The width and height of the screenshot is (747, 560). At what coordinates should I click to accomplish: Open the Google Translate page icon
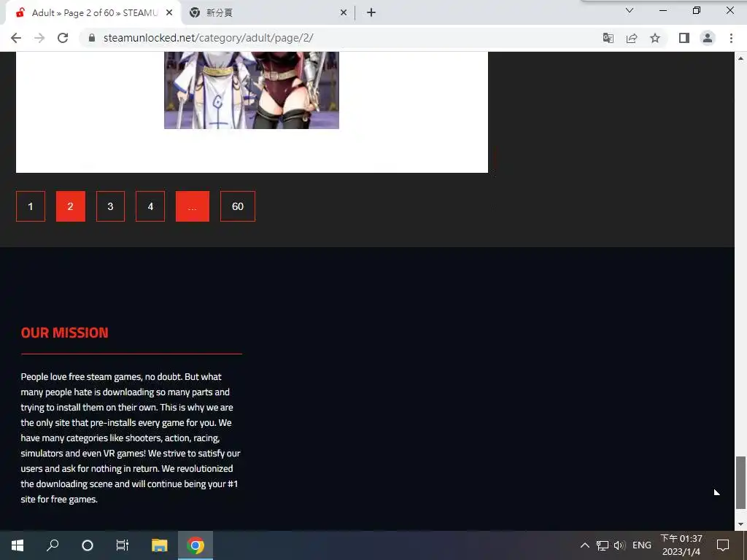coord(608,38)
